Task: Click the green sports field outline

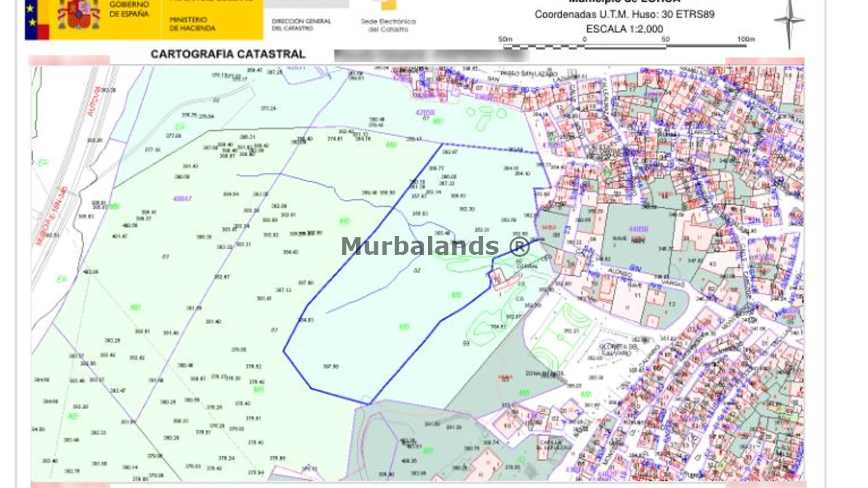Action: click(562, 336)
